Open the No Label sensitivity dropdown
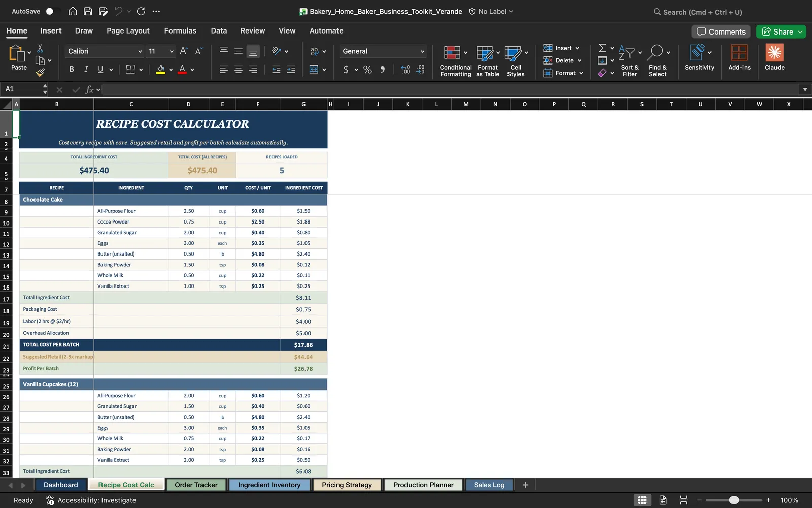This screenshot has width=812, height=508. tap(491, 11)
